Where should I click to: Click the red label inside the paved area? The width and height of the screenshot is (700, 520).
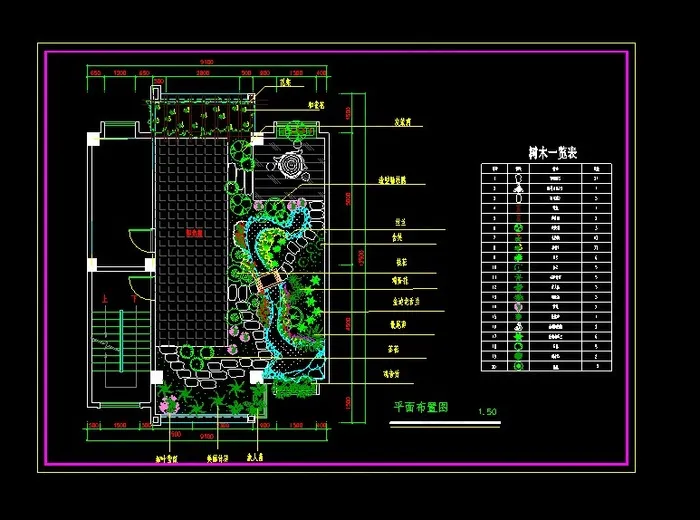click(195, 233)
